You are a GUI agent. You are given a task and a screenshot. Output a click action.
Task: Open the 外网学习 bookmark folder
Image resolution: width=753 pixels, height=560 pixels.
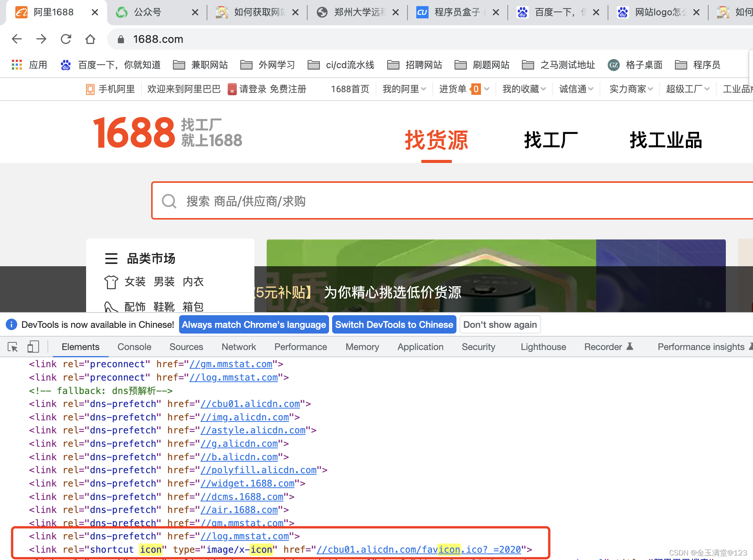(268, 65)
